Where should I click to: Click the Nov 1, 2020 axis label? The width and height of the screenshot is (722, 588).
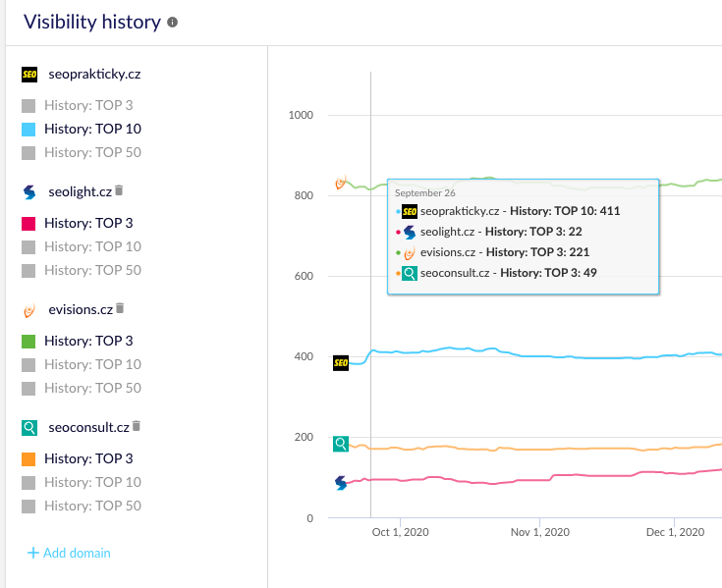click(539, 532)
